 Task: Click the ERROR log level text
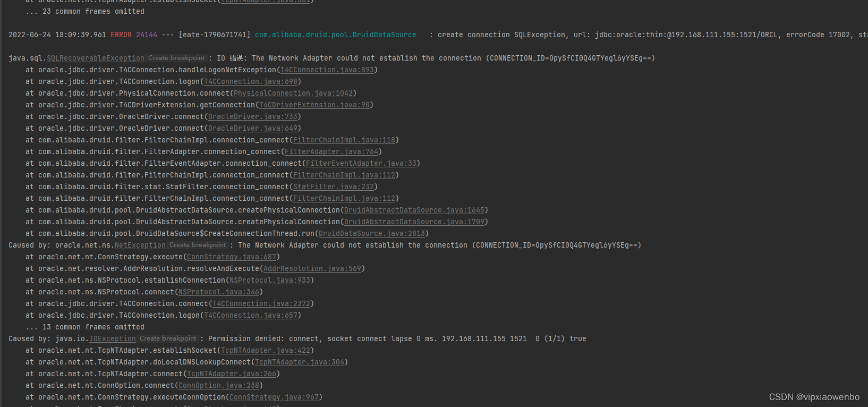click(121, 35)
